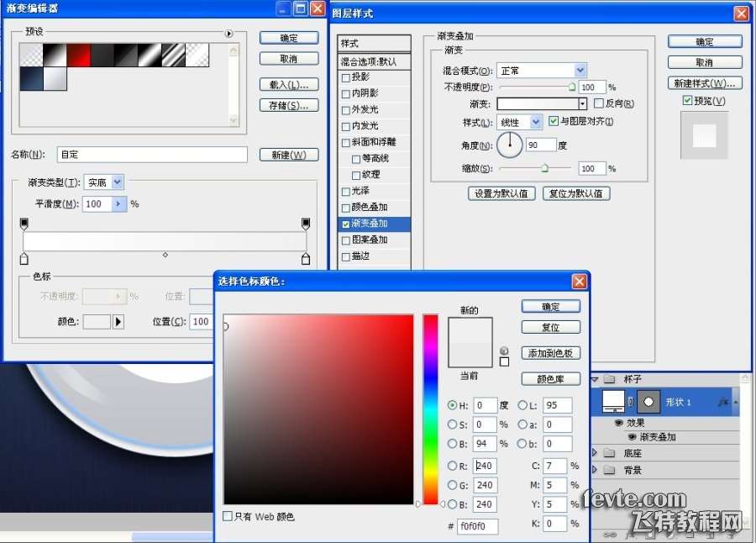The image size is (756, 543).
Task: Click the fx icon on 形状 1 layer
Action: point(722,402)
